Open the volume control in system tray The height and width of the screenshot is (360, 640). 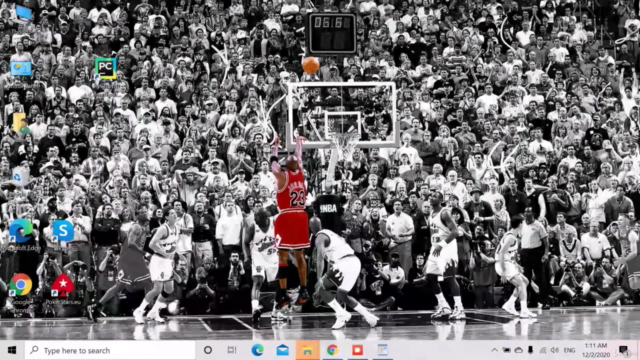tap(554, 350)
